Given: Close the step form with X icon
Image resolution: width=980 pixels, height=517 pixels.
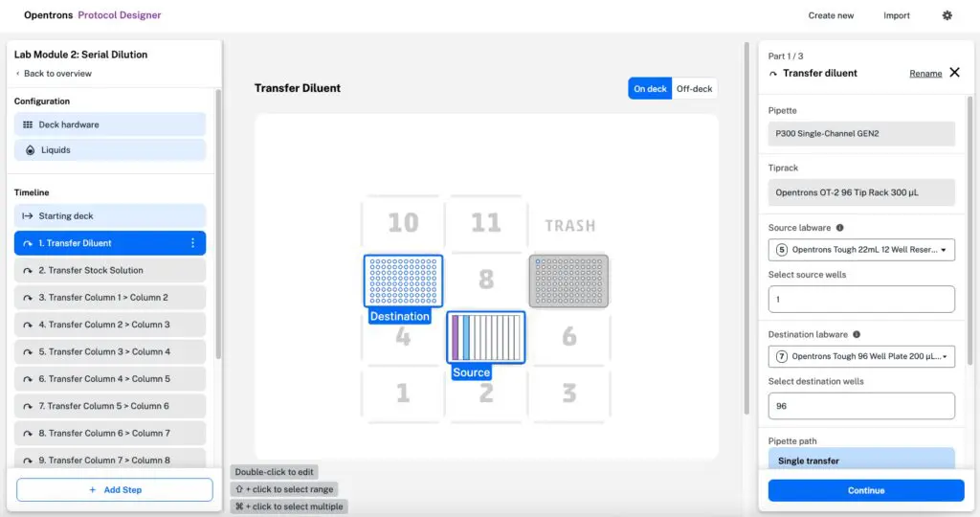Looking at the screenshot, I should coord(954,73).
